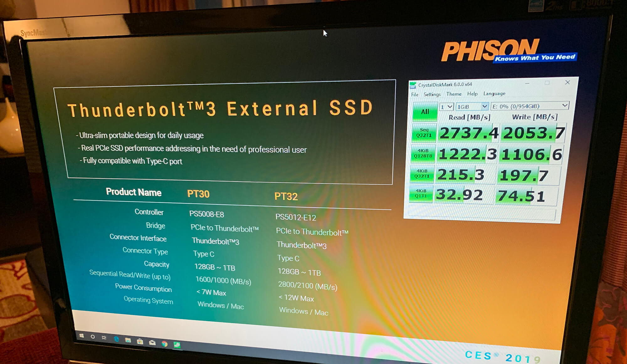Screen dimensions: 627x364
Task: Run the Seq Q32T1 benchmark
Action: (424, 133)
